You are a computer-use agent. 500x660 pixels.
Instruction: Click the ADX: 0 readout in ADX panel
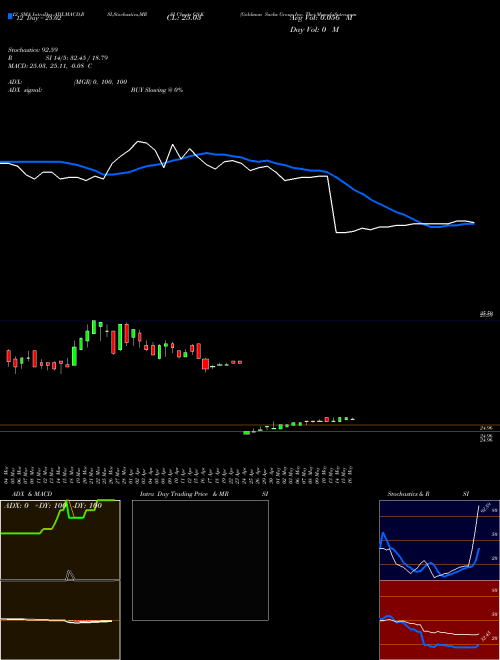coord(16,506)
